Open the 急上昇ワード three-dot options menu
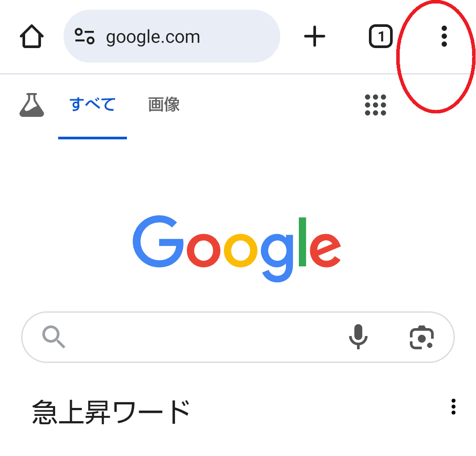 click(454, 407)
